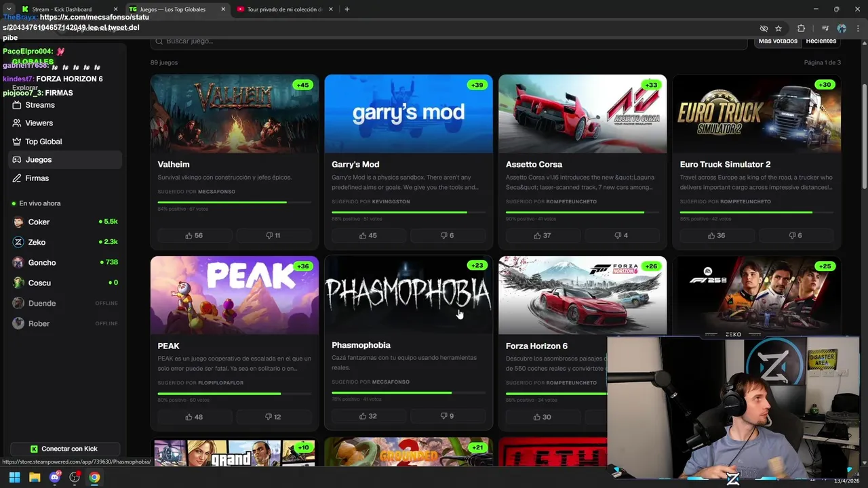Upvote Phasmophobia with thumbs-up 32
The width and height of the screenshot is (868, 488).
click(x=369, y=416)
